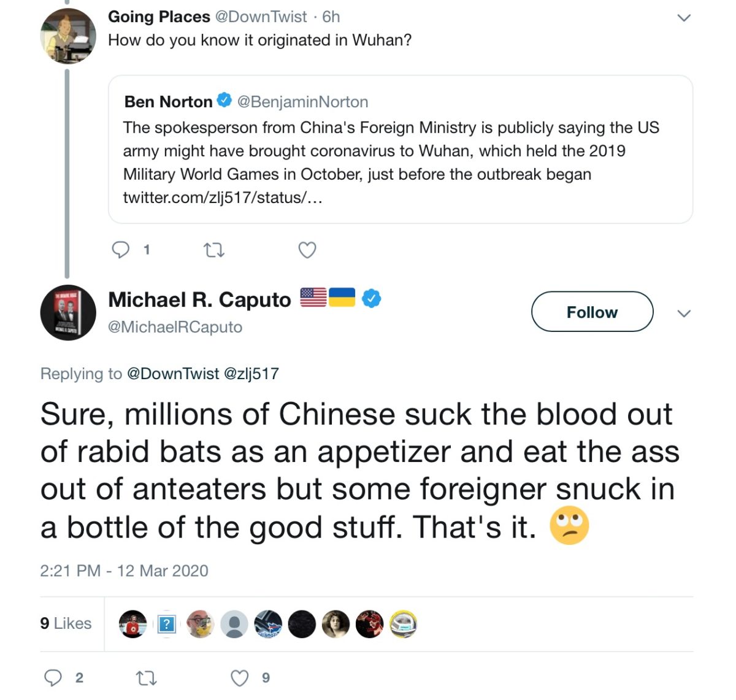Click the yellow-ringed last liker avatar
This screenshot has height=700, width=736.
click(403, 624)
